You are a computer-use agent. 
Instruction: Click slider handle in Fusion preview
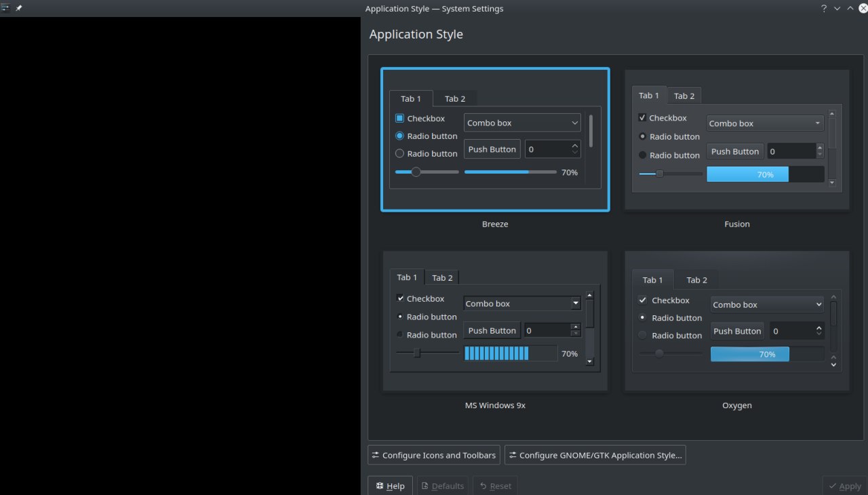[659, 174]
